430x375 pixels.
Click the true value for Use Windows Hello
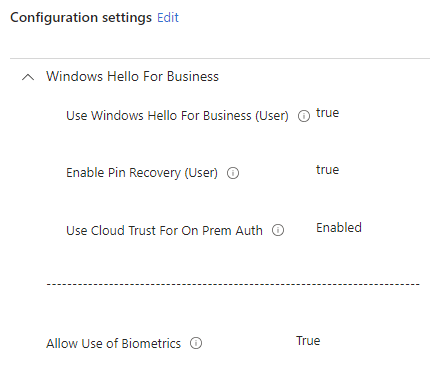(x=327, y=113)
